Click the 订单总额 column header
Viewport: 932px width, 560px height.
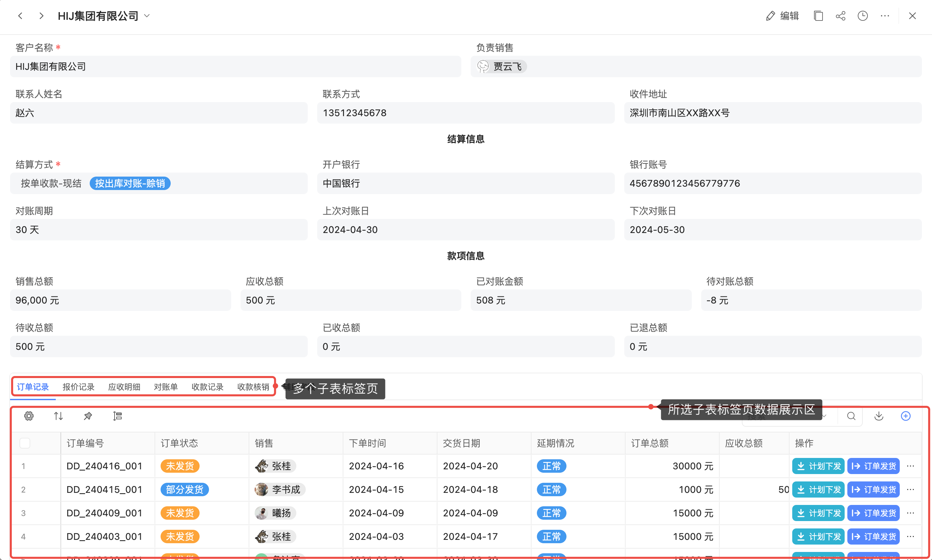click(672, 443)
